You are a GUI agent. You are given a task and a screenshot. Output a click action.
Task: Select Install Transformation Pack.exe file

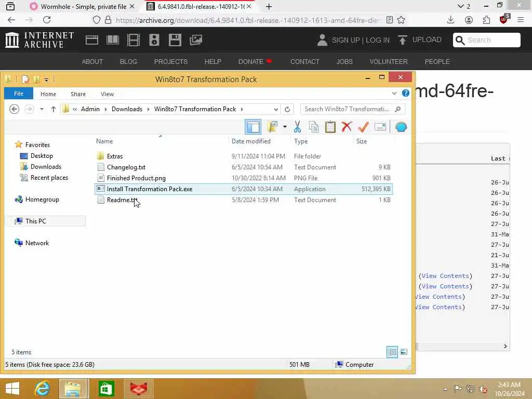[x=244, y=189]
